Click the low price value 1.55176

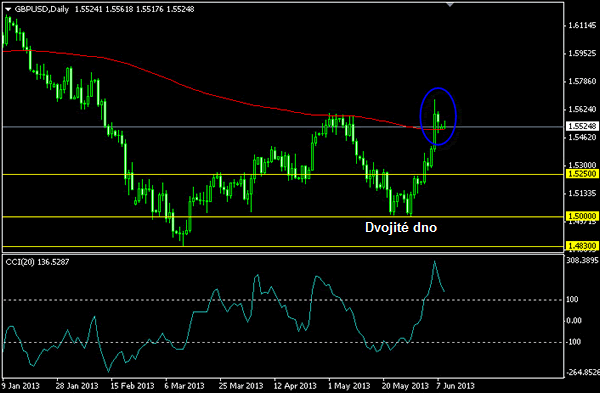pos(150,9)
